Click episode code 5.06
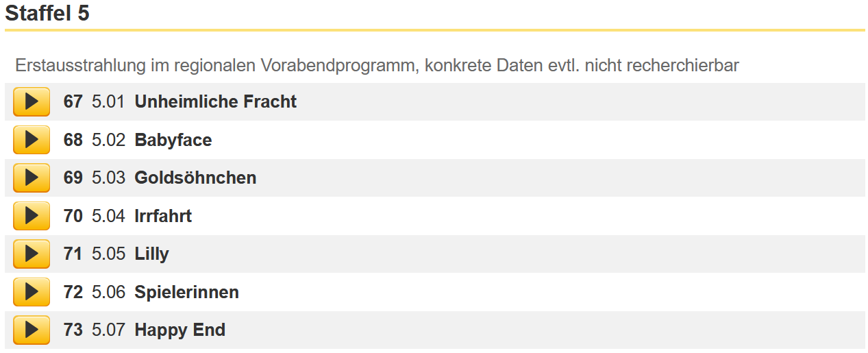This screenshot has height=353, width=868. coord(108,292)
